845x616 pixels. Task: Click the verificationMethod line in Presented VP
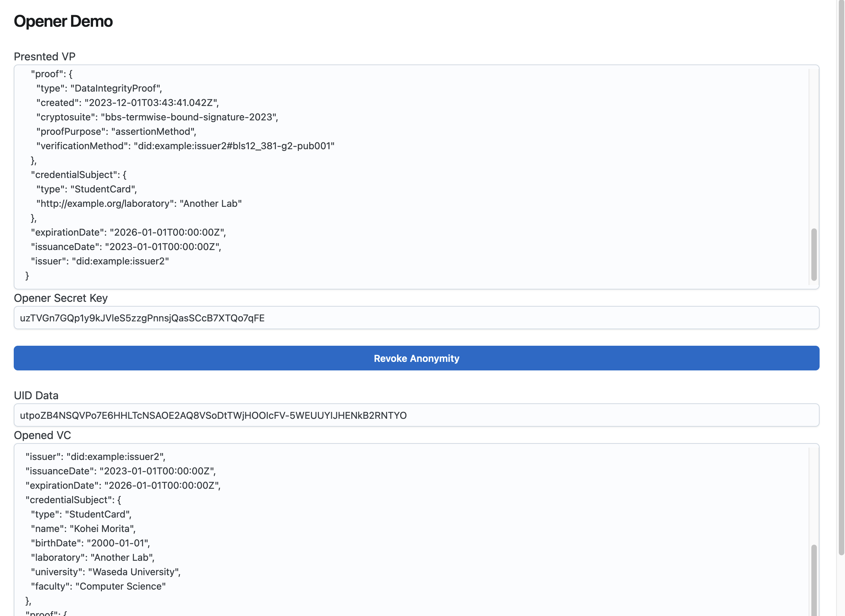point(185,146)
